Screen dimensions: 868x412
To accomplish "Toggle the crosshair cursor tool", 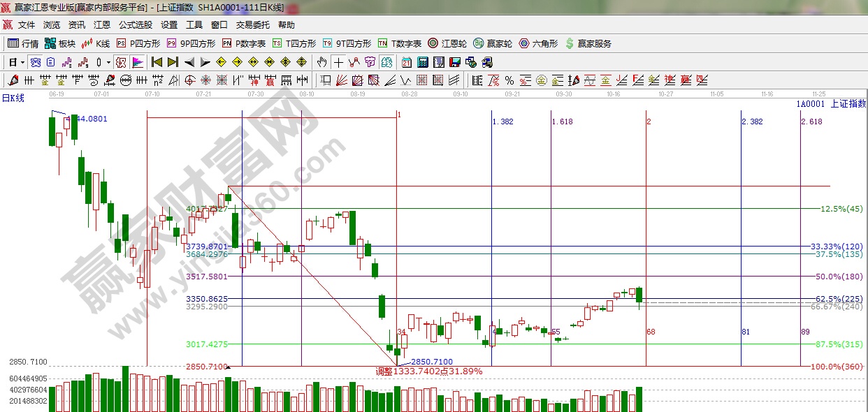I will coord(338,62).
